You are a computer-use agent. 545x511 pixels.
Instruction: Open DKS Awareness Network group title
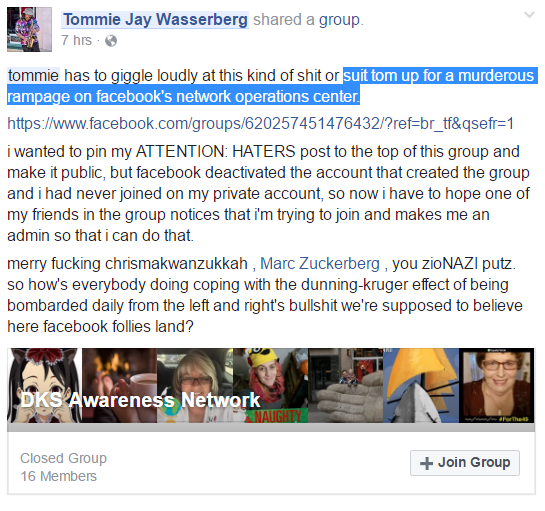click(140, 400)
